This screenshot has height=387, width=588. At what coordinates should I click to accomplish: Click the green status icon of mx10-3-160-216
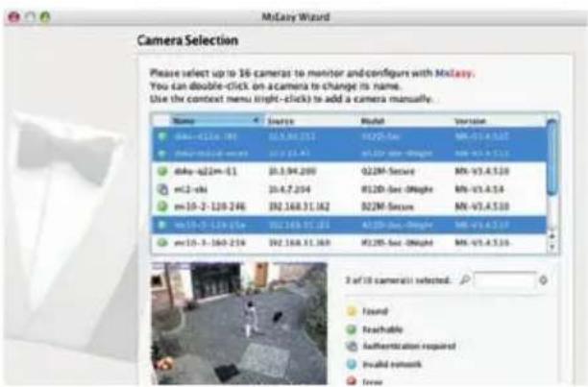coord(162,242)
